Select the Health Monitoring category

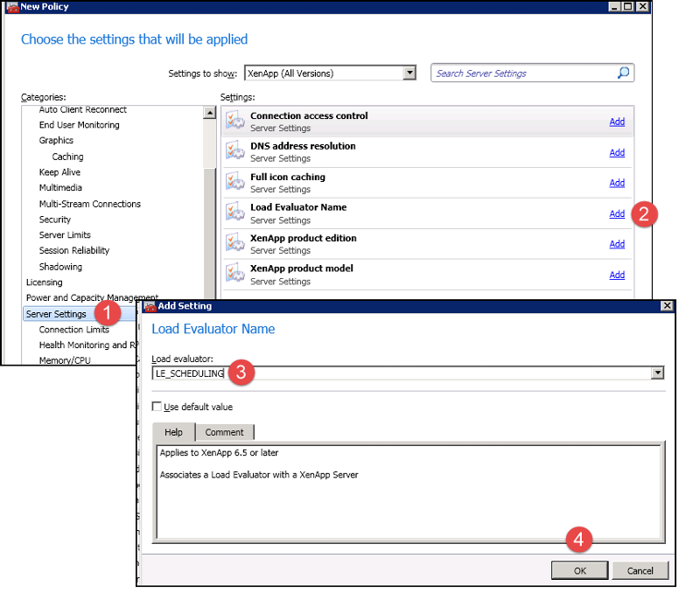(x=87, y=345)
